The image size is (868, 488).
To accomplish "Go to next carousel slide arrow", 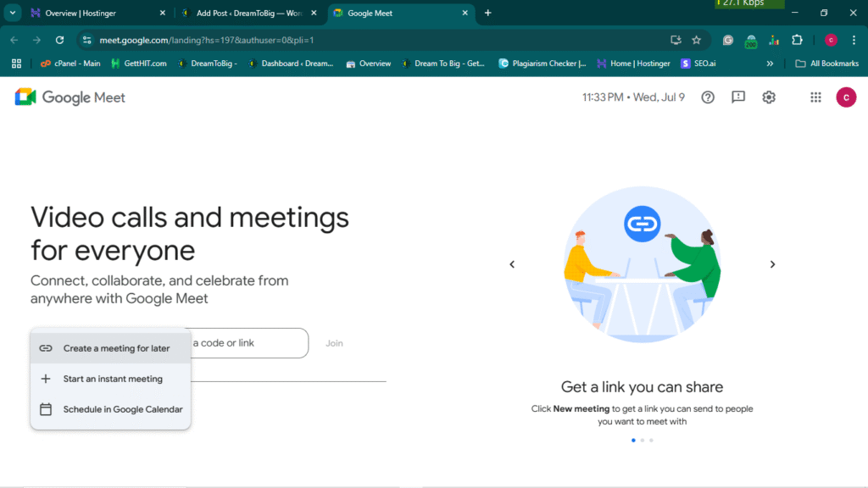I will 772,264.
